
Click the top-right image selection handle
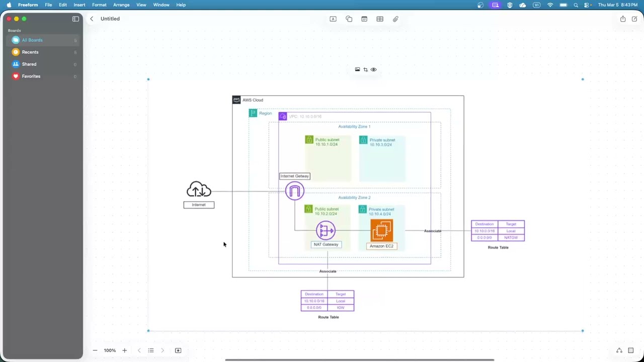click(583, 79)
